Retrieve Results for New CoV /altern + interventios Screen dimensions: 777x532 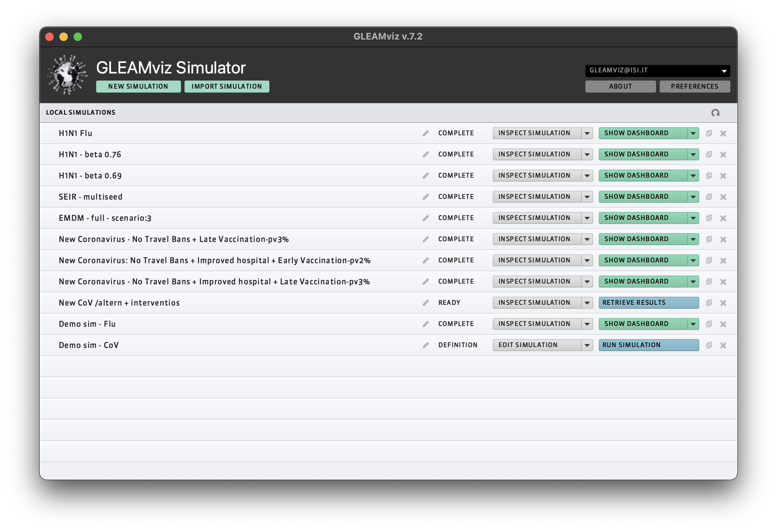click(x=649, y=303)
